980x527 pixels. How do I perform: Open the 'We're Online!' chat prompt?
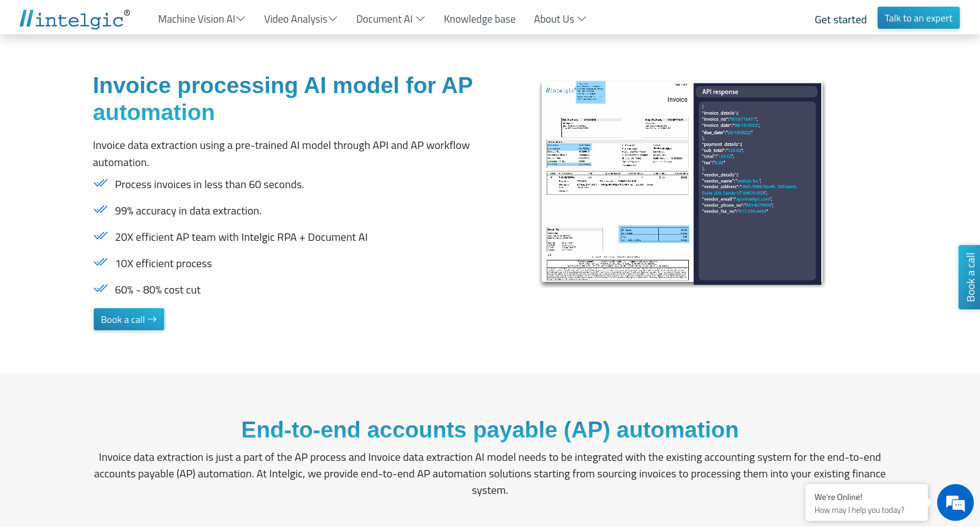(x=867, y=502)
